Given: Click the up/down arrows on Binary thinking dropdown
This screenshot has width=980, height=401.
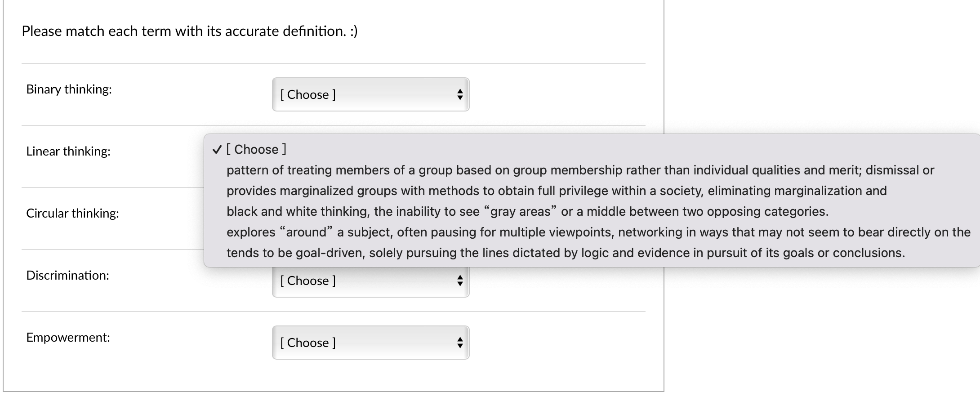Looking at the screenshot, I should coord(460,94).
